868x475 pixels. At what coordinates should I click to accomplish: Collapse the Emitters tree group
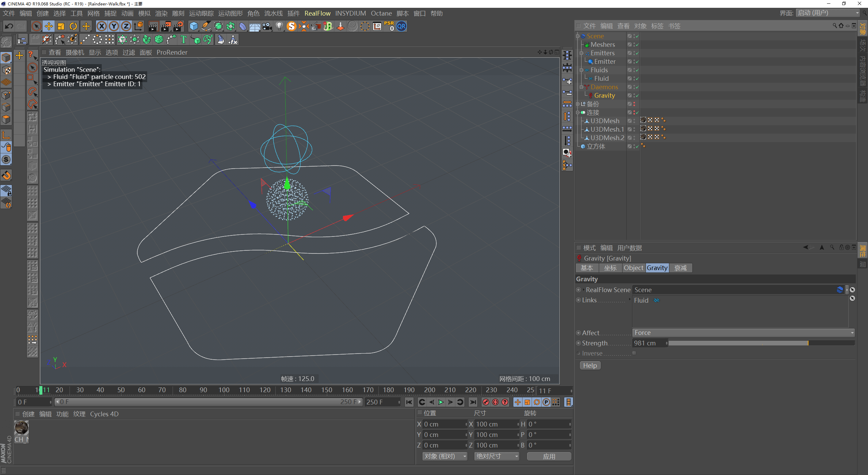pyautogui.click(x=581, y=53)
